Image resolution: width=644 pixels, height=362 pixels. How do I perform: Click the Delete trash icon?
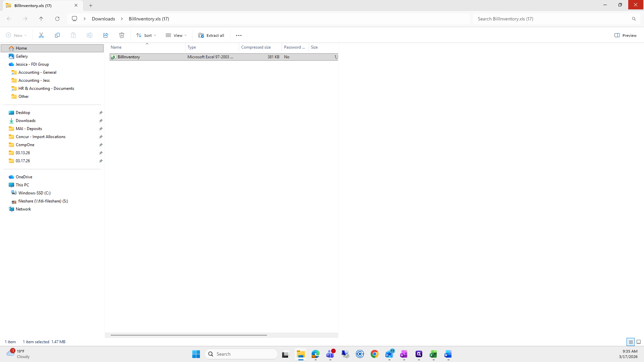pos(122,35)
